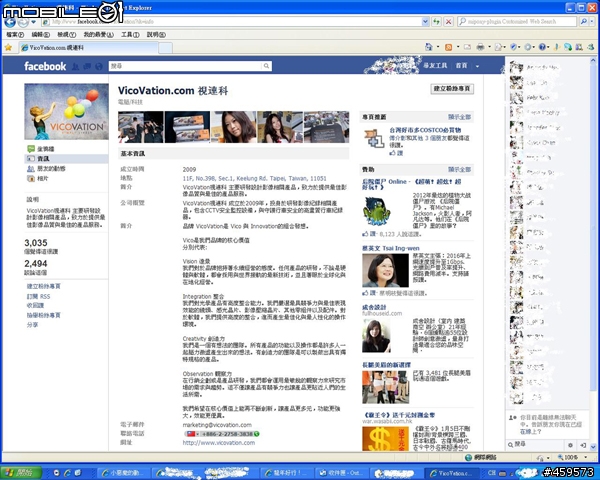Open the woman portrait photo thumbnail

coord(233,127)
